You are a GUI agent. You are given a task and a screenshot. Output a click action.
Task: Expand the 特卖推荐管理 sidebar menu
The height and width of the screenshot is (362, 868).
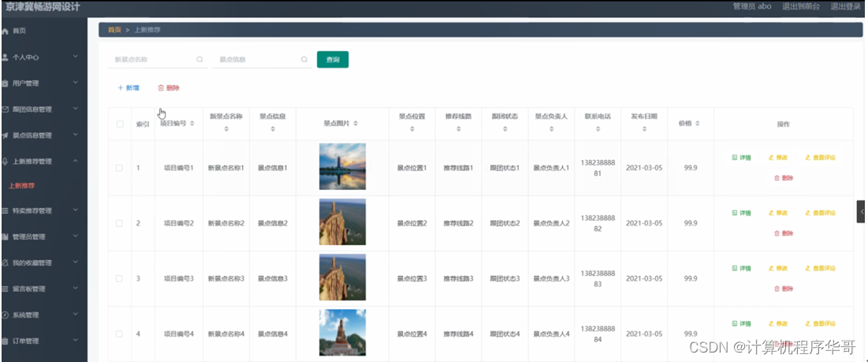pyautogui.click(x=43, y=211)
